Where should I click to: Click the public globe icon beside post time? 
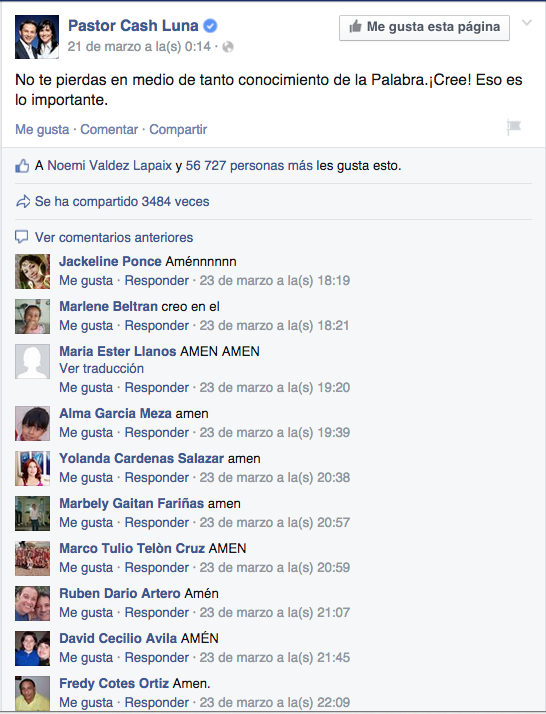tap(228, 47)
